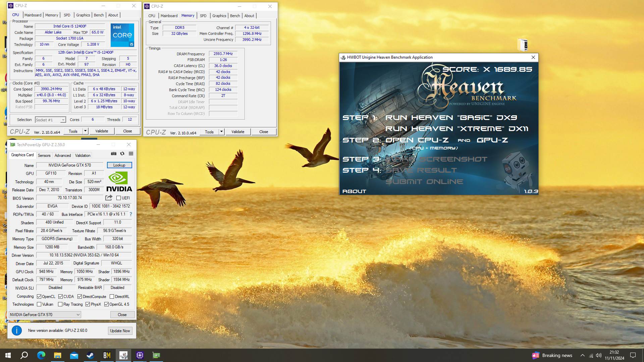Click the info icon in GPU-Z update bar
The width and height of the screenshot is (644, 362).
[17, 330]
